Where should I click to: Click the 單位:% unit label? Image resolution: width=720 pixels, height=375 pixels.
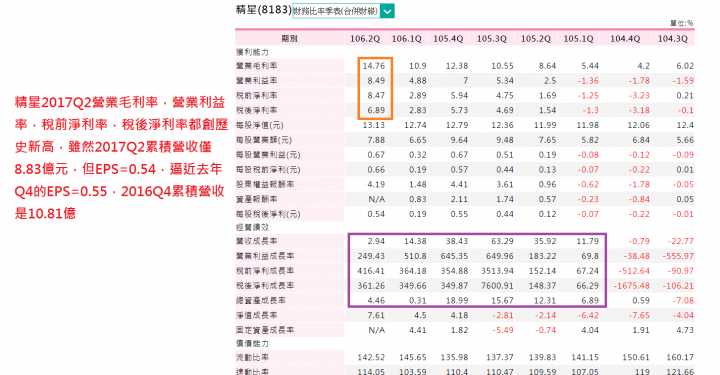681,23
